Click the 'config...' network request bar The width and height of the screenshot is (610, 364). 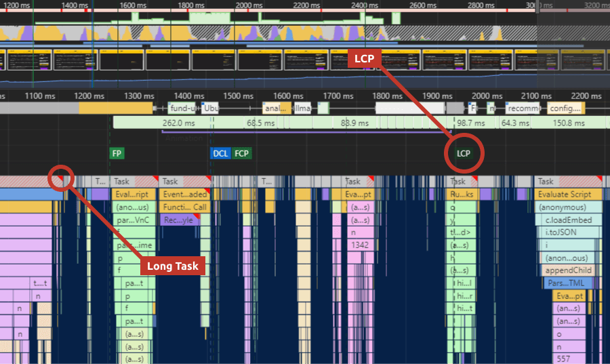(565, 108)
